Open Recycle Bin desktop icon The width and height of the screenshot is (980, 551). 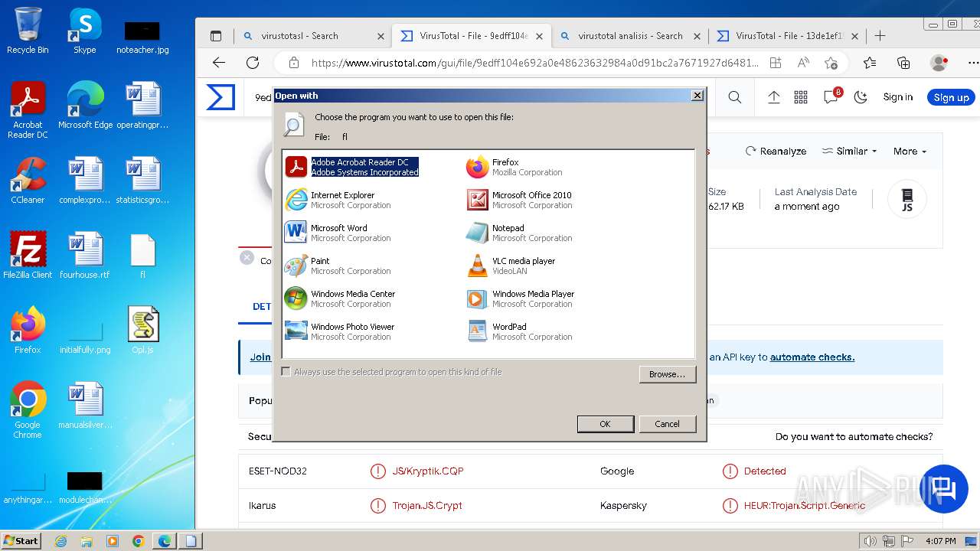[x=28, y=31]
